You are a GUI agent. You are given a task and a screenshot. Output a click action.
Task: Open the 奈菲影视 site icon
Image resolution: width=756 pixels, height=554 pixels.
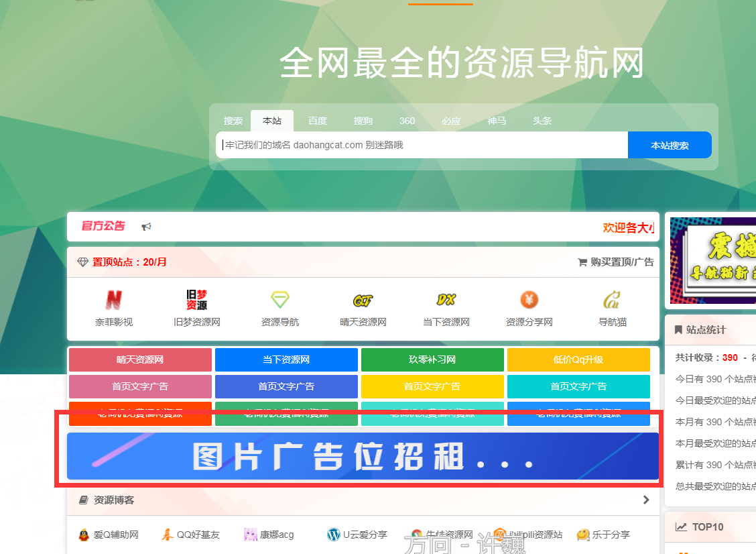point(114,299)
